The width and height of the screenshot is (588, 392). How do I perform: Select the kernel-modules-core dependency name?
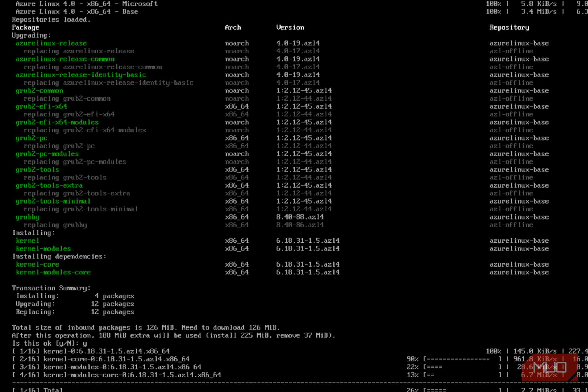pyautogui.click(x=53, y=272)
